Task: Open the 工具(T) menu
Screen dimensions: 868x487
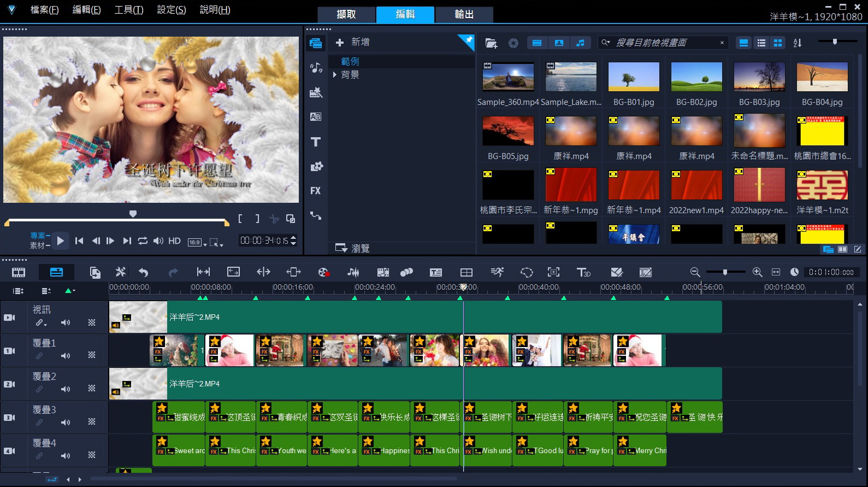Action: [x=129, y=10]
